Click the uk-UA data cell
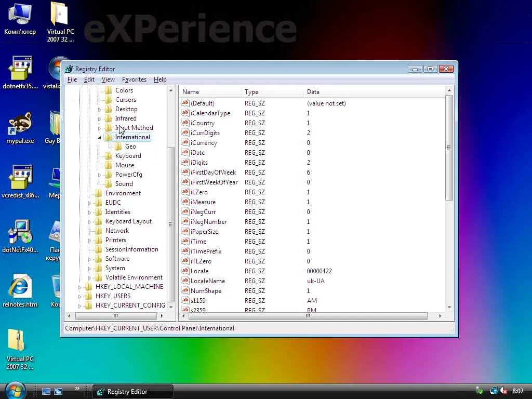Viewport: 532px width, 399px height. pos(315,281)
